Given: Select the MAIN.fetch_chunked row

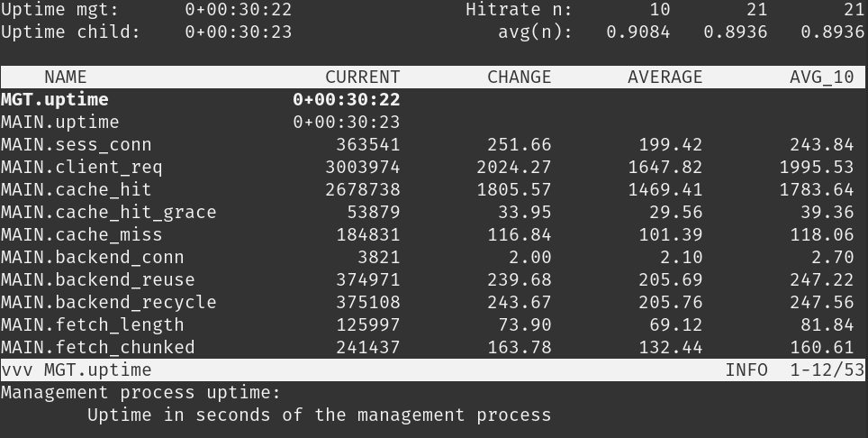Looking at the screenshot, I should [98, 348].
